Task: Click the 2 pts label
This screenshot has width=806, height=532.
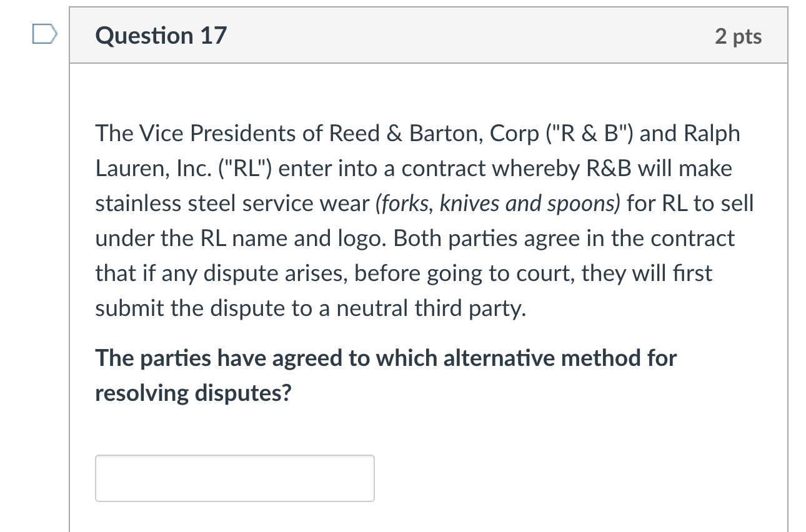Action: click(x=739, y=37)
